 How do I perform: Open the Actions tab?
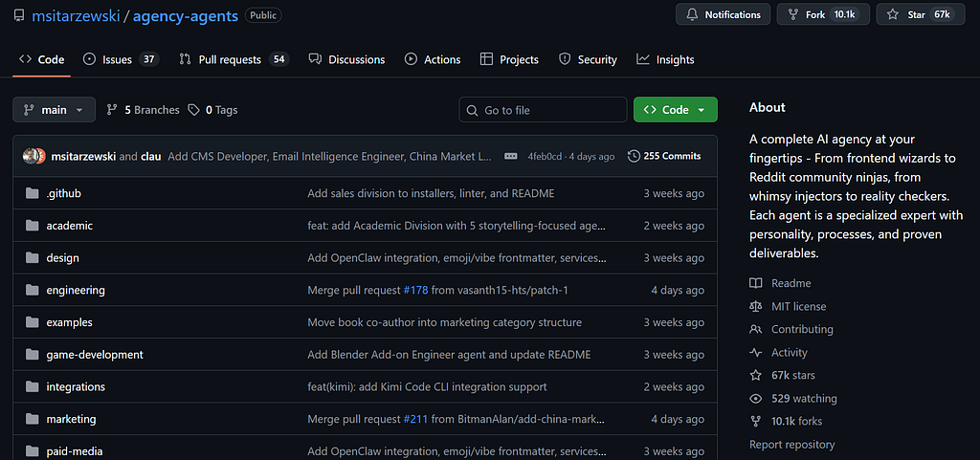point(433,60)
